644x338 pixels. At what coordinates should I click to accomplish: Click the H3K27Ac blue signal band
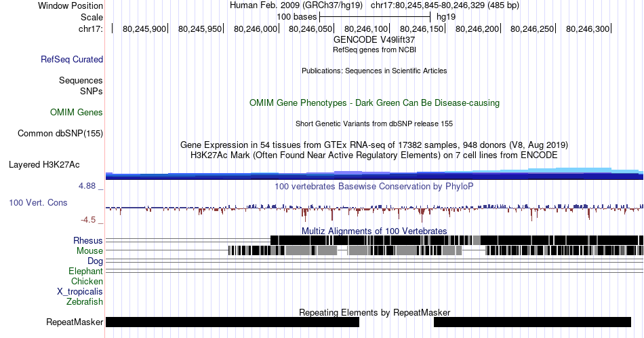(x=374, y=175)
